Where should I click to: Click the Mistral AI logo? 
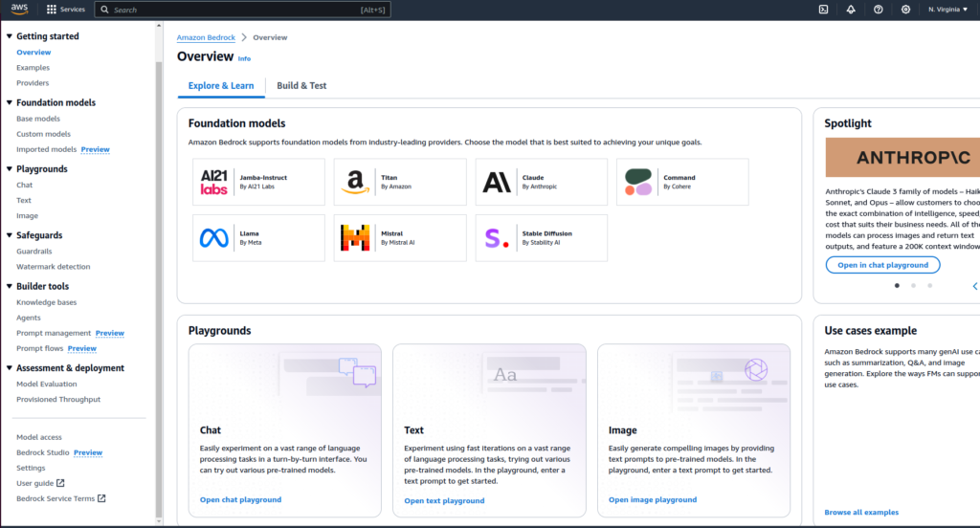point(355,238)
